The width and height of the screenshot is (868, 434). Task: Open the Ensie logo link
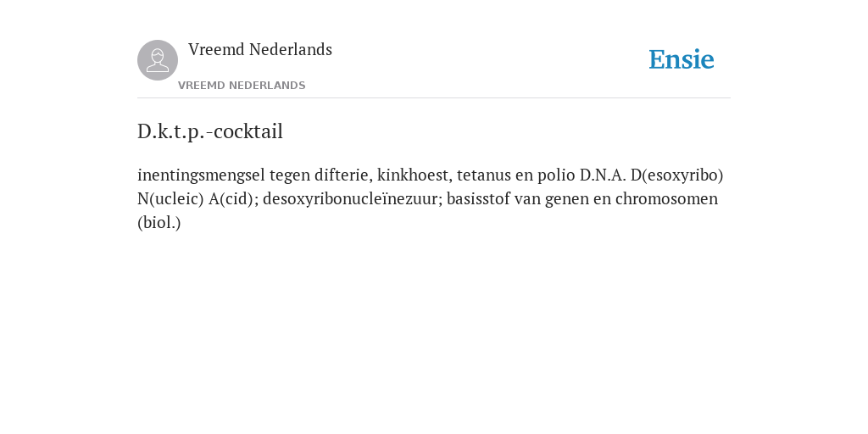click(682, 59)
